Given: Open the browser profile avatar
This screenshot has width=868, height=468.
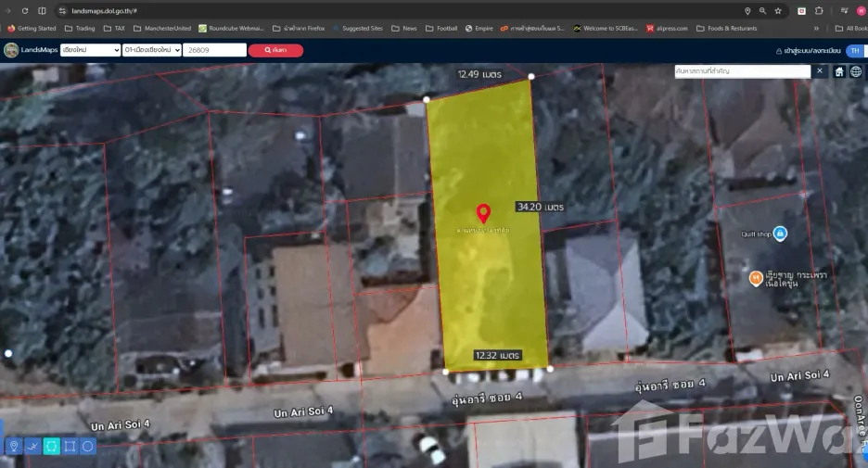Looking at the screenshot, I should pos(862,10).
